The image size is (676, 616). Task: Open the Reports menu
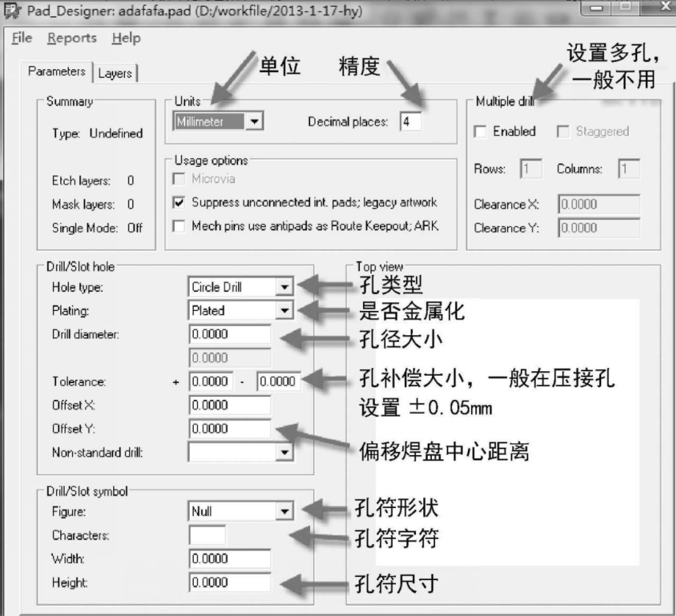72,38
